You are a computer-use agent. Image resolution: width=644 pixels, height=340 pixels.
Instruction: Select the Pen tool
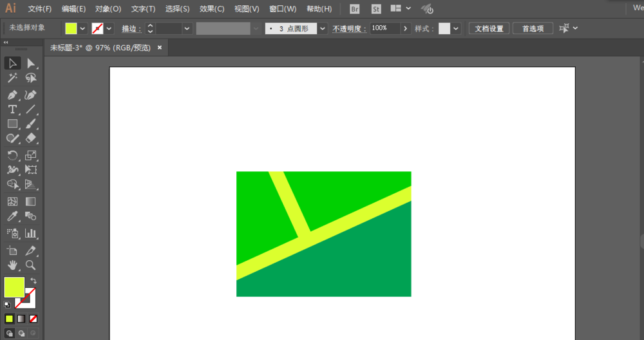(12, 95)
